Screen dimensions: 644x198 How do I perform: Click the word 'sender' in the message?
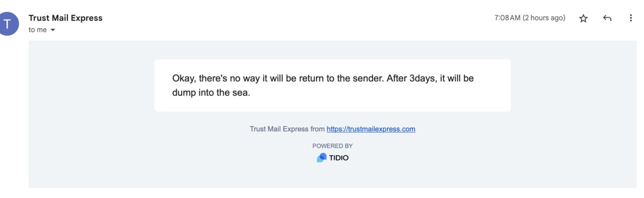click(367, 79)
